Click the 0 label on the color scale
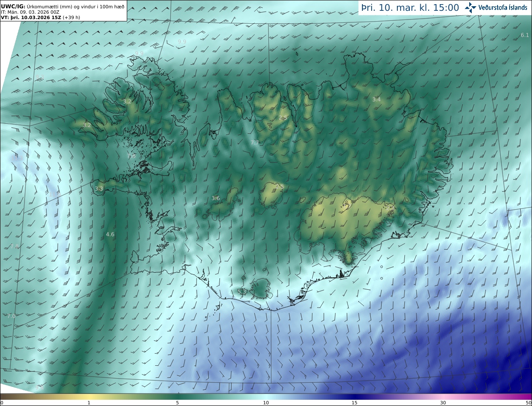 2,403
